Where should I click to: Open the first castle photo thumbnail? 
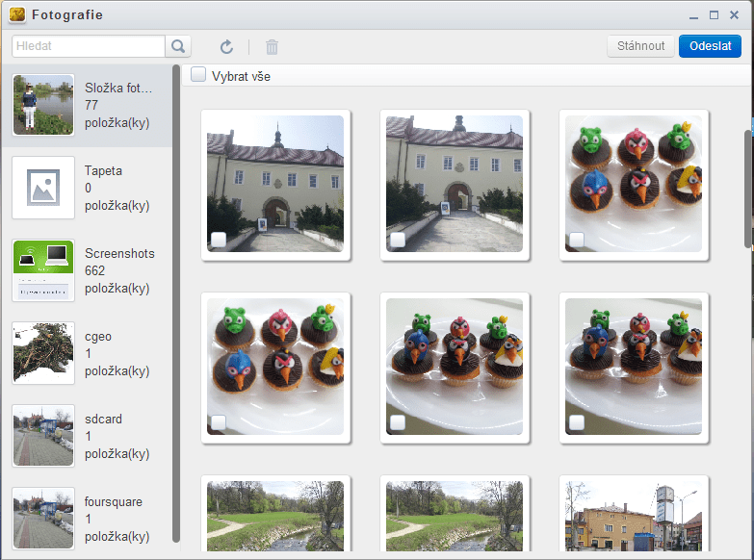(x=275, y=184)
